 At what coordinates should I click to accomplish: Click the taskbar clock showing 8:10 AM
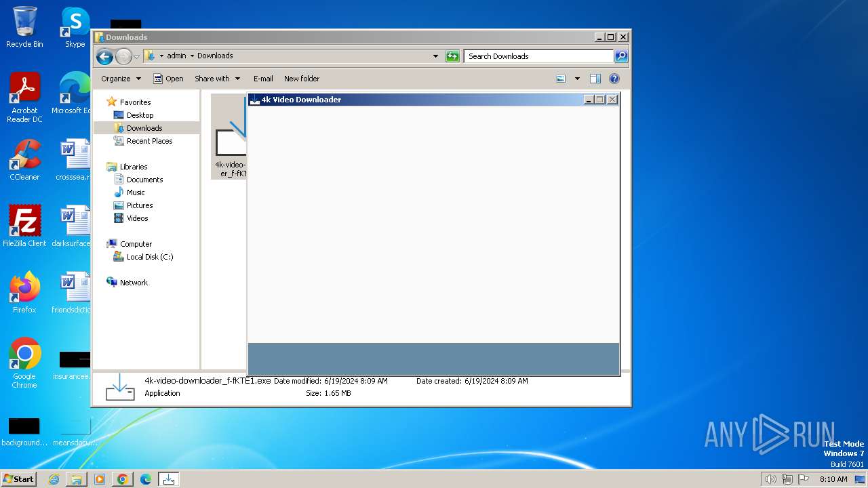pos(833,479)
